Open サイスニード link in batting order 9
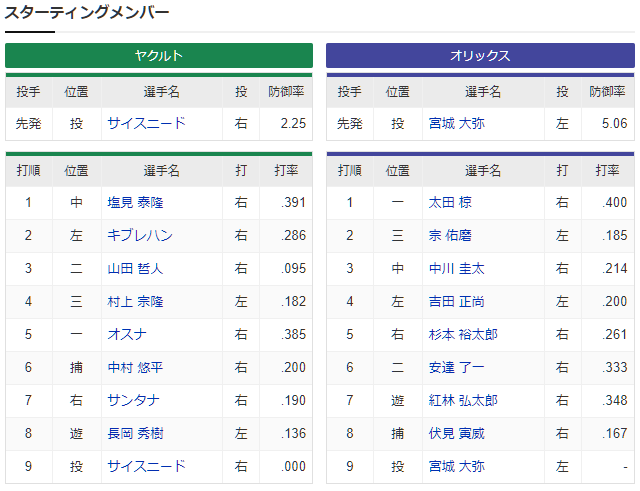Viewport: 640px width, 491px height. (x=147, y=466)
